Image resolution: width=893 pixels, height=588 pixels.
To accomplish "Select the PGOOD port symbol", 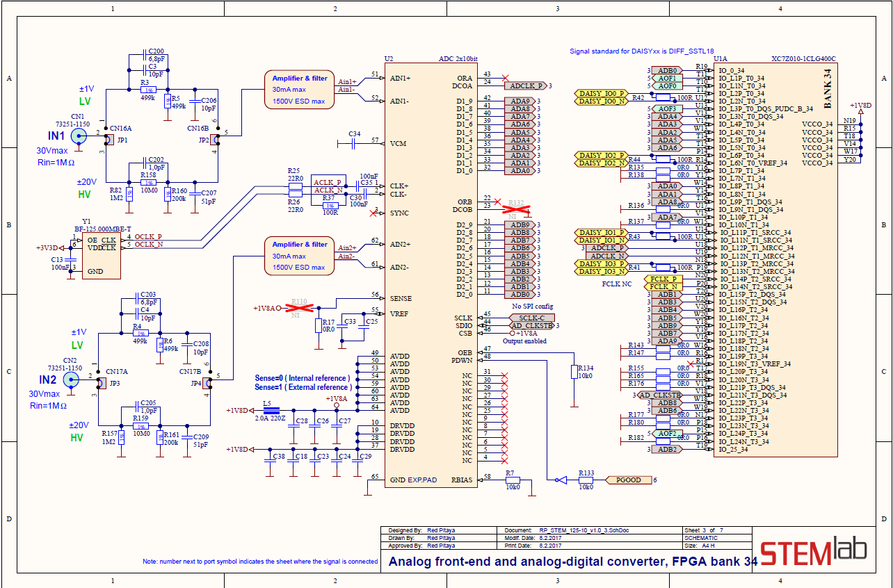I will [629, 480].
